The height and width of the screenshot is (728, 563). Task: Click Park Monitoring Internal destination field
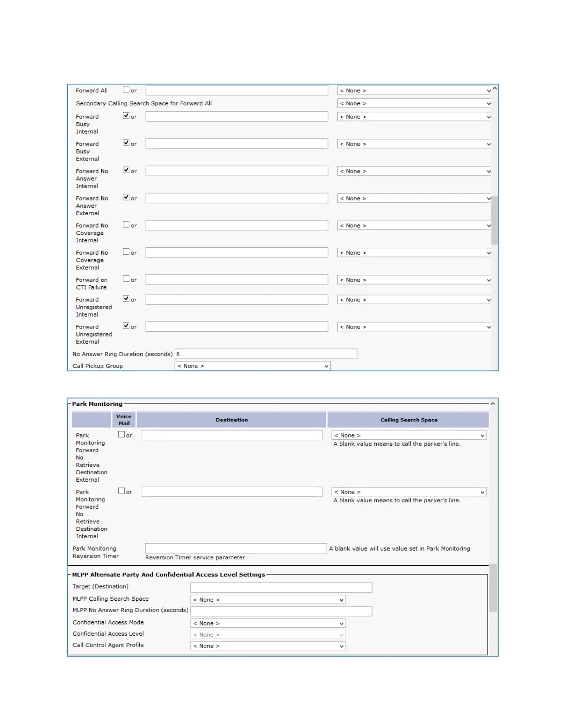[232, 492]
